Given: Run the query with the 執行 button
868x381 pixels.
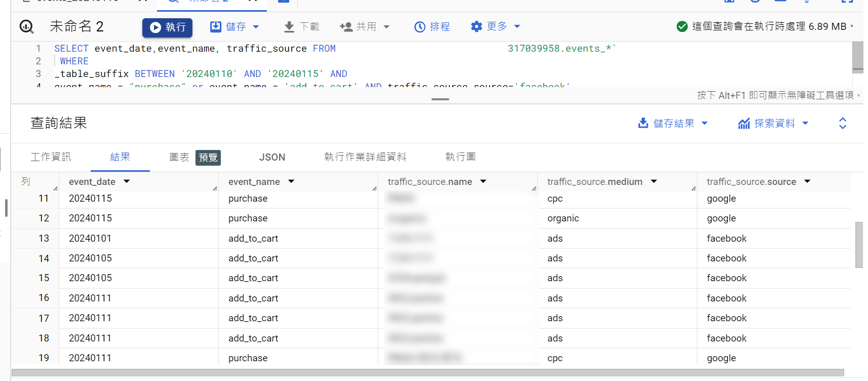Looking at the screenshot, I should 167,27.
